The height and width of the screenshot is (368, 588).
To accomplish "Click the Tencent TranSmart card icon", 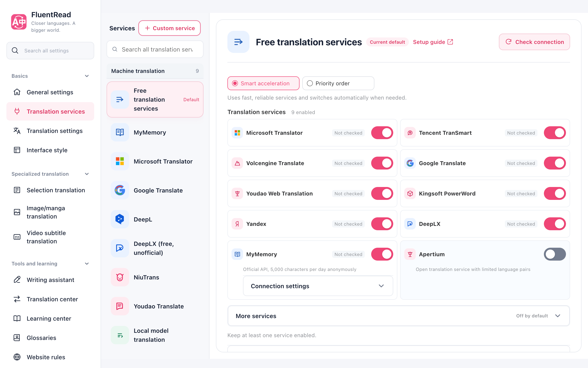I will [410, 133].
